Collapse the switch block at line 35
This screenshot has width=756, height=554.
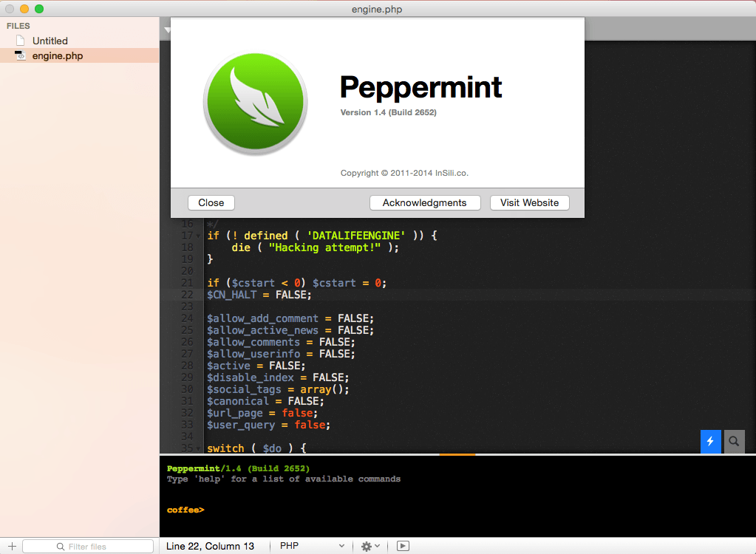coord(198,448)
